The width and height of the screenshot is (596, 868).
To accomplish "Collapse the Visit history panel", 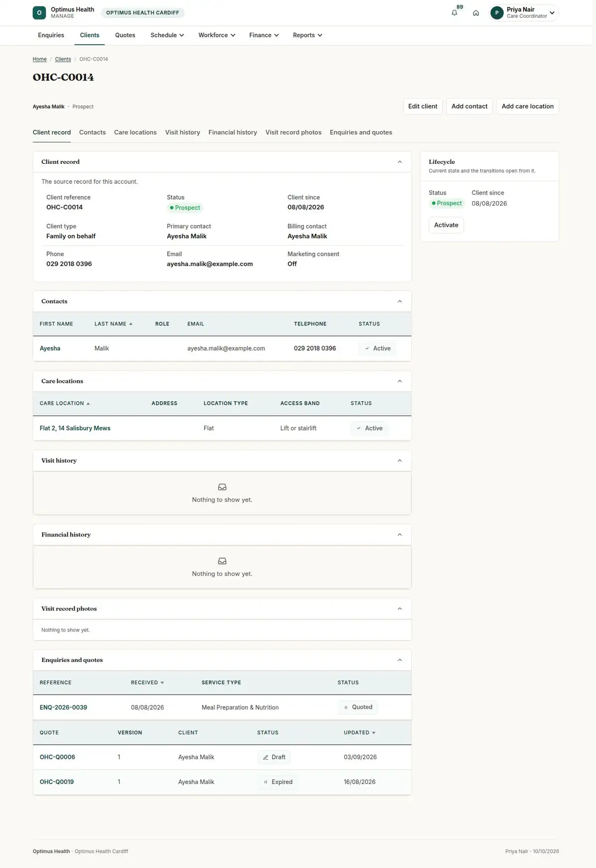I will pyautogui.click(x=400, y=461).
